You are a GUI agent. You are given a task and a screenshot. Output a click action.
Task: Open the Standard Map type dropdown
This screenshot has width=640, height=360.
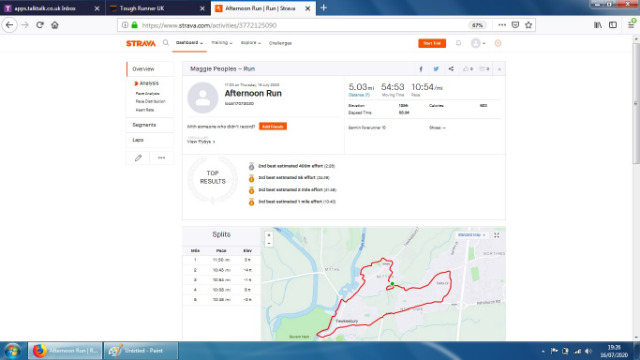471,235
